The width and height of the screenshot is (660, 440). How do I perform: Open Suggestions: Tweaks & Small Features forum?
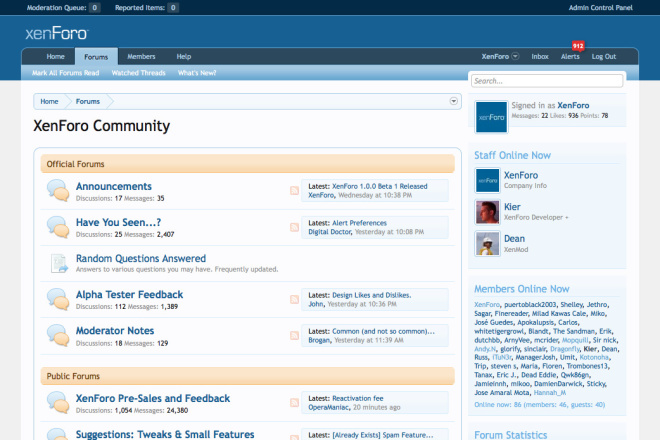tap(165, 434)
